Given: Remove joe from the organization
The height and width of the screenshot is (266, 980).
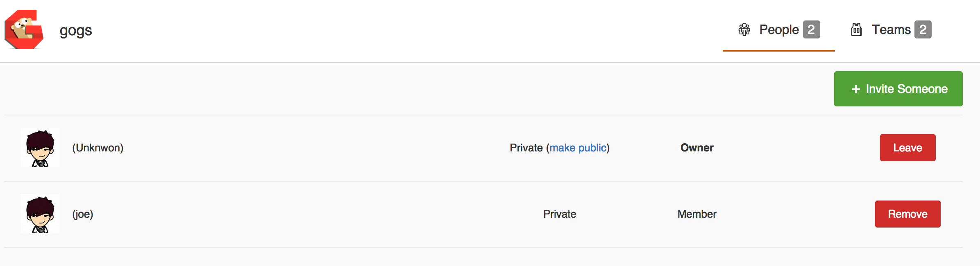Looking at the screenshot, I should point(908,214).
